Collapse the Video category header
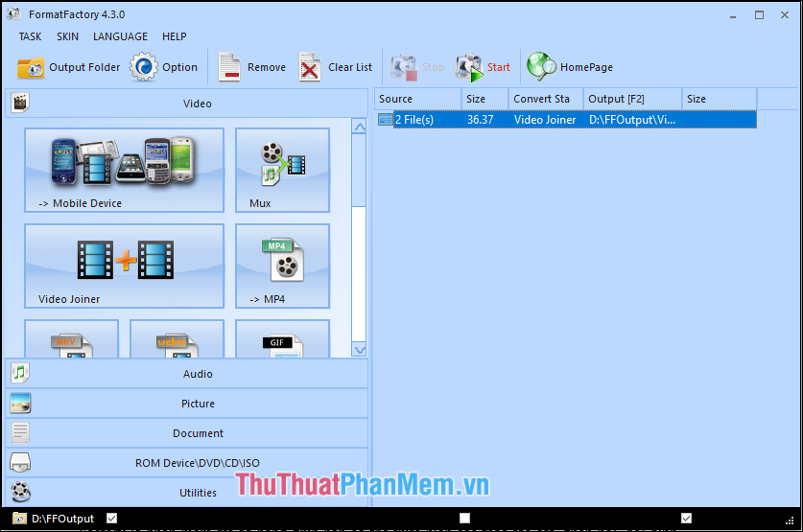803x532 pixels. coord(187,103)
